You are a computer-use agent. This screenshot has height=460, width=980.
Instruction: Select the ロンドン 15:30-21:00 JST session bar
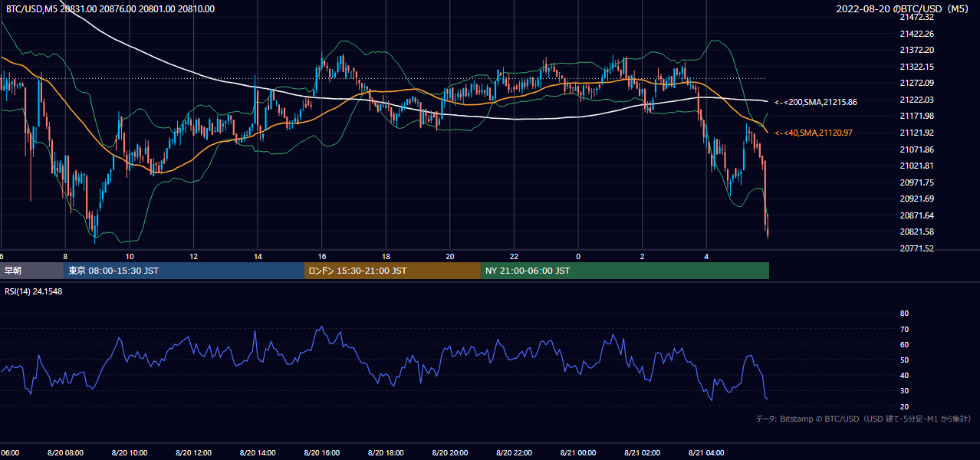click(393, 271)
